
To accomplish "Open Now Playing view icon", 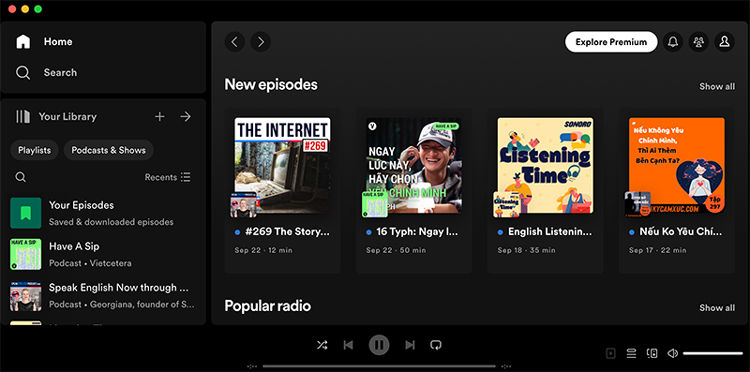I will click(611, 353).
